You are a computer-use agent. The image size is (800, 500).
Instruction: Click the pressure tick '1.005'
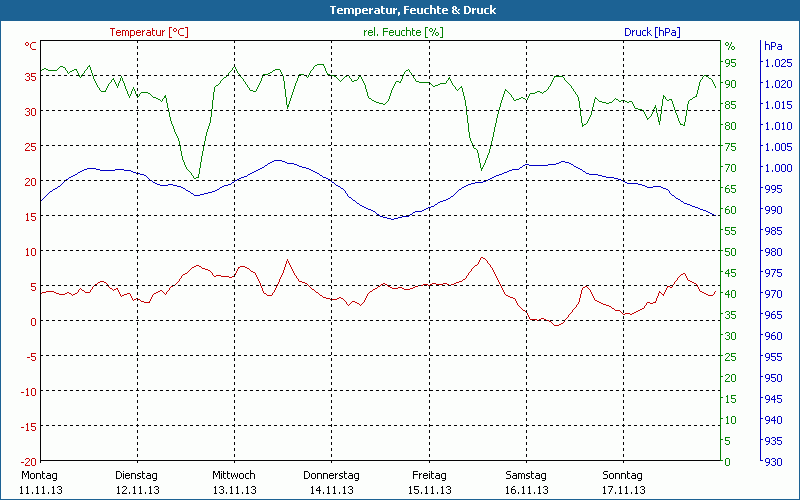(779, 147)
